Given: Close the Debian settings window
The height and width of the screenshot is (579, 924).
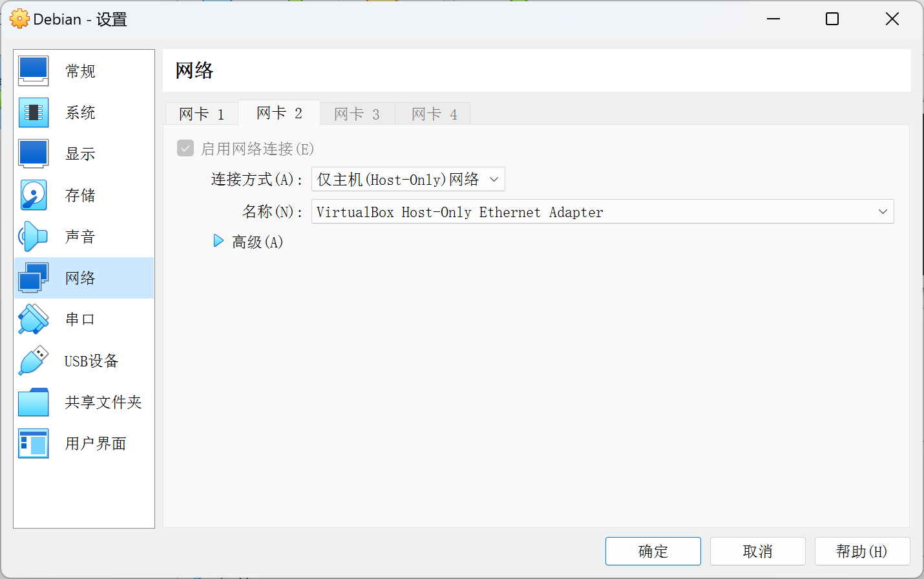Looking at the screenshot, I should (x=892, y=19).
